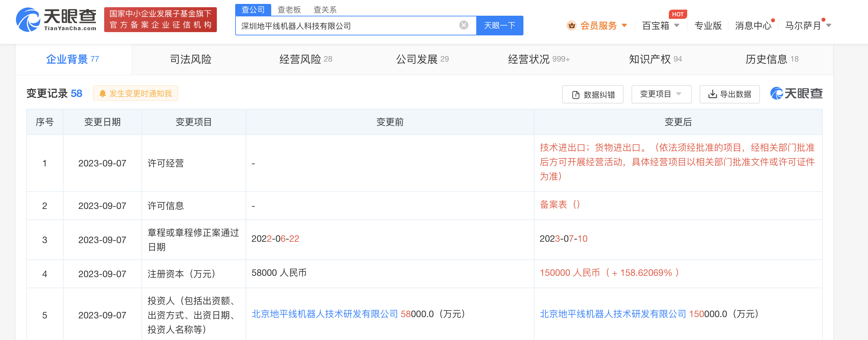Expand the 百宝箱 dropdown arrow

tap(677, 26)
